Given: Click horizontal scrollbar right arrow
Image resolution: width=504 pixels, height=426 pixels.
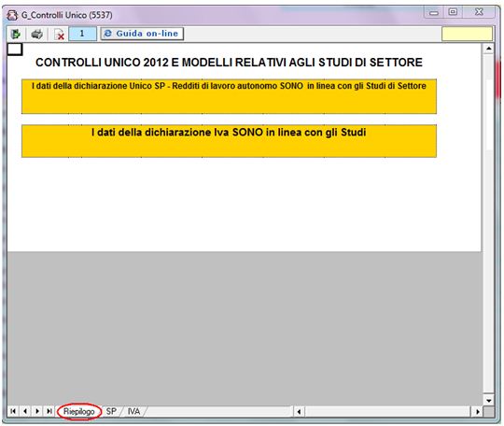Looking at the screenshot, I should (x=477, y=412).
